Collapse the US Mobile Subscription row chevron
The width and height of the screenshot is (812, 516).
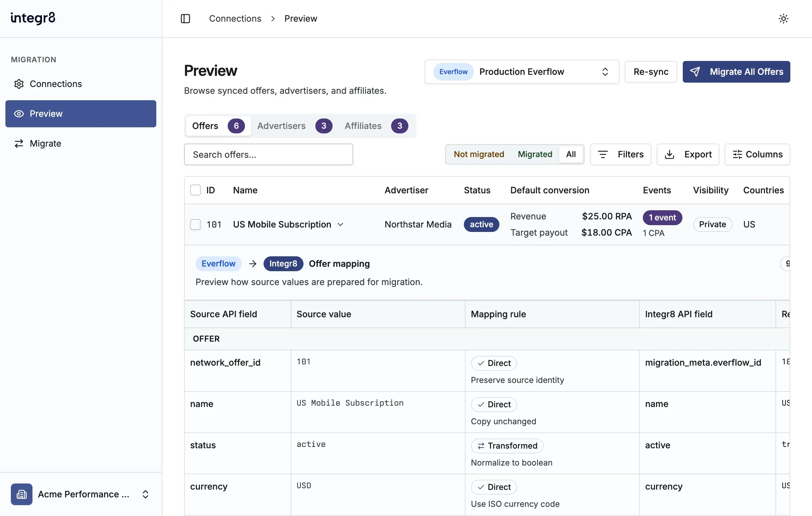pyautogui.click(x=341, y=224)
